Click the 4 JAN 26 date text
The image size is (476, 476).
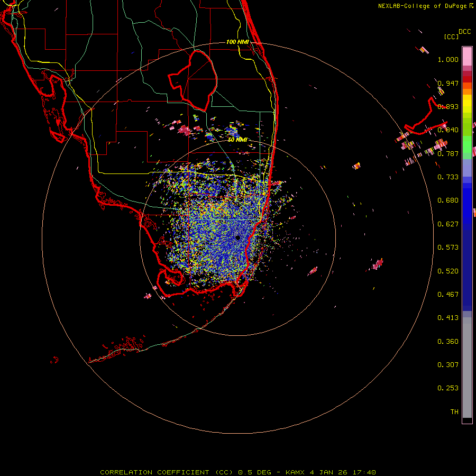coord(329,472)
